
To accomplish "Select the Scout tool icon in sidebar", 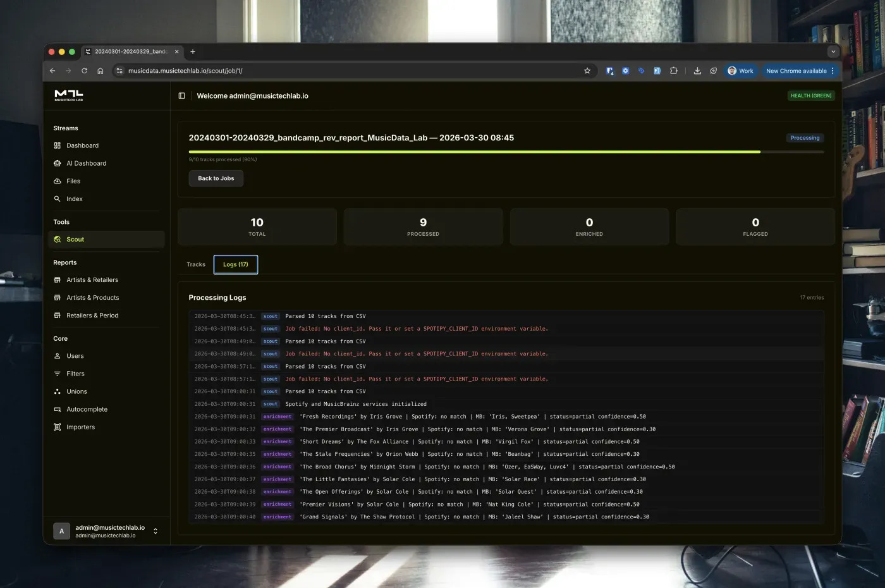I will click(x=58, y=239).
